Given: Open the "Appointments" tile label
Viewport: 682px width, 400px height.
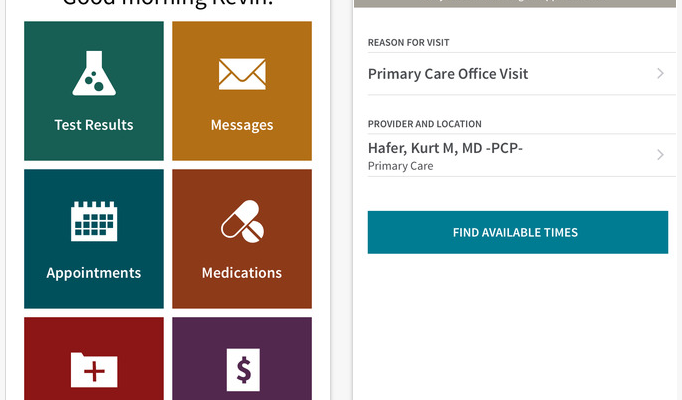Looking at the screenshot, I should (94, 273).
